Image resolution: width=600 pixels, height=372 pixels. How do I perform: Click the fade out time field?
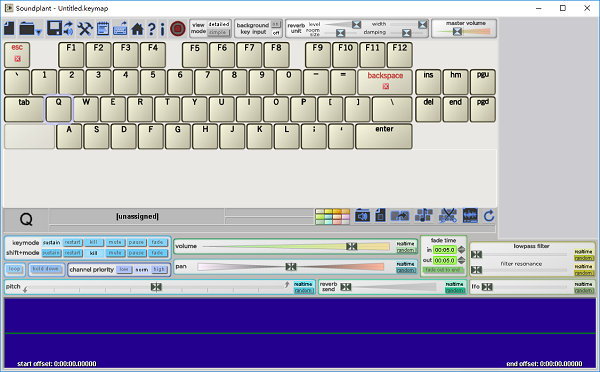pos(444,261)
